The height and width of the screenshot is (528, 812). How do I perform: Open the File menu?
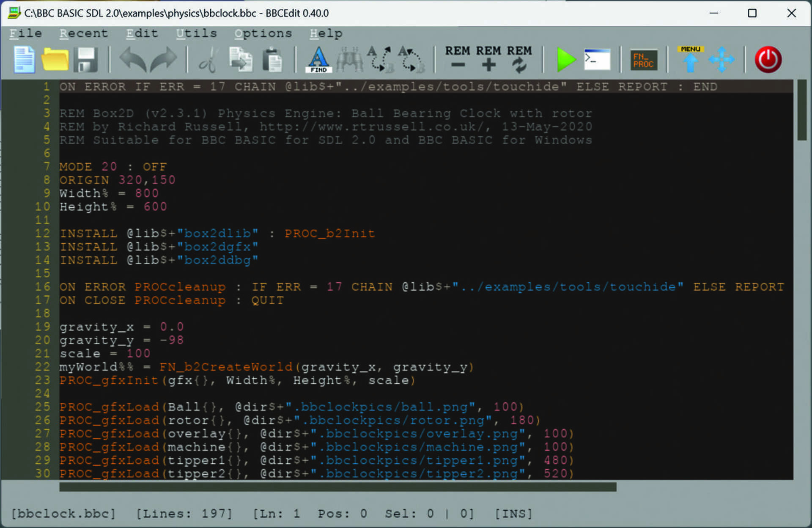click(26, 33)
